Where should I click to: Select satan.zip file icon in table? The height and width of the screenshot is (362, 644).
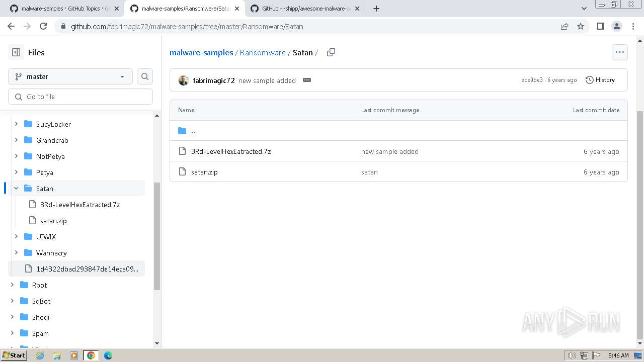pos(182,172)
